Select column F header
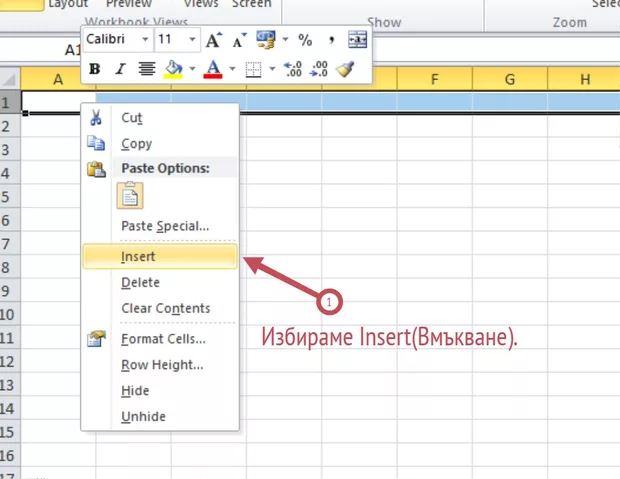This screenshot has width=620, height=479. click(x=435, y=79)
